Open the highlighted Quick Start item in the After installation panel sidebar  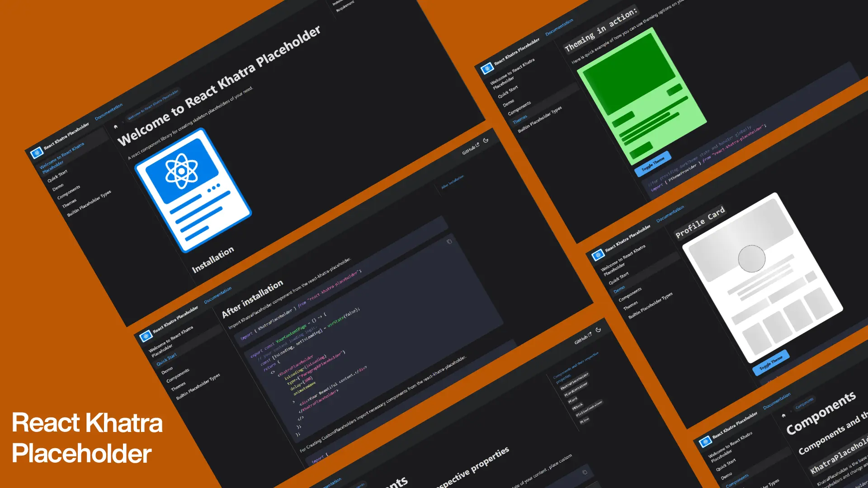pyautogui.click(x=167, y=359)
